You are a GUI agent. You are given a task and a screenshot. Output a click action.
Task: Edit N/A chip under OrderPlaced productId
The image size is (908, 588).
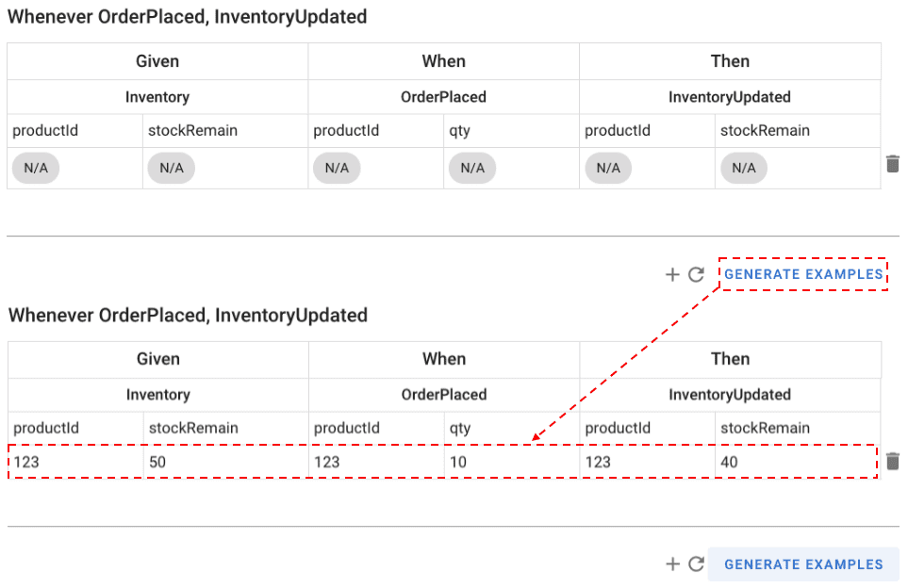click(337, 168)
